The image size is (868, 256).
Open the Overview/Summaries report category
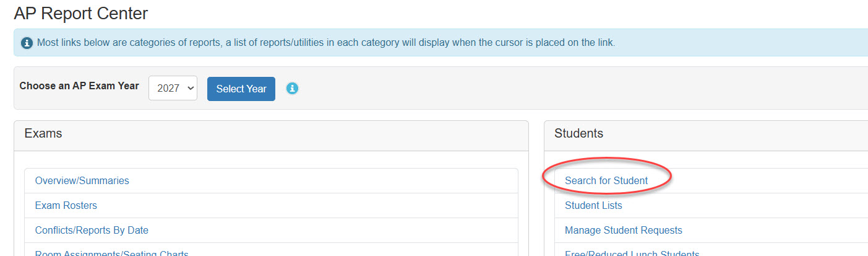[x=82, y=181]
